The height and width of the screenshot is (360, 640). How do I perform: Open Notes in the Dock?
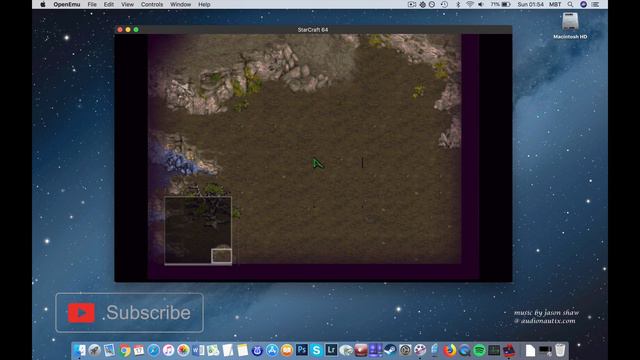coord(242,350)
